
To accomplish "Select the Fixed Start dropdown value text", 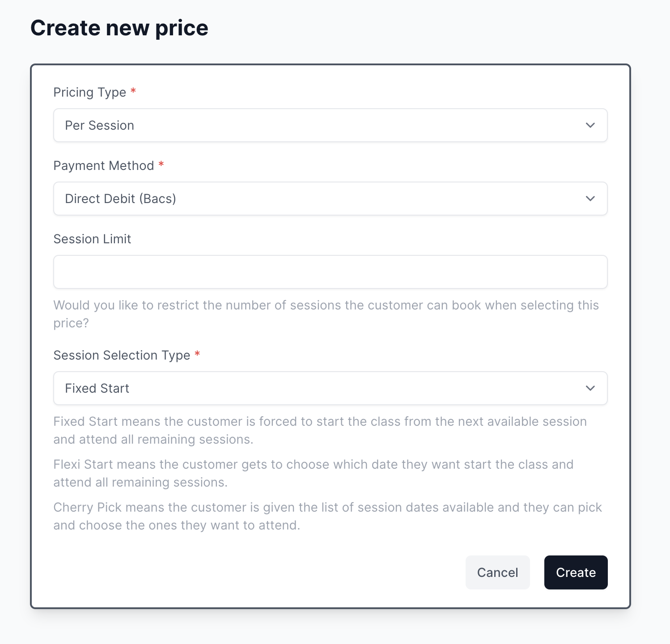I will point(97,388).
